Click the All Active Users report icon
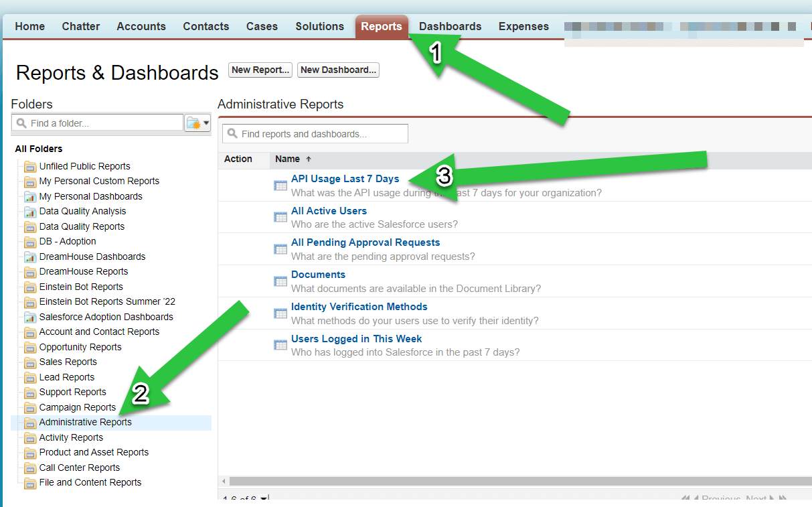Image resolution: width=812 pixels, height=507 pixels. [x=280, y=216]
